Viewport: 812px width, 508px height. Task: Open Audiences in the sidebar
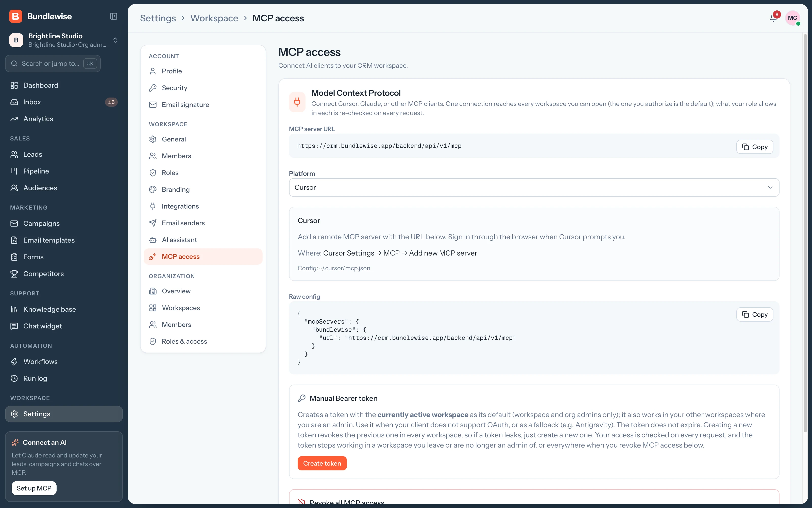(64, 188)
